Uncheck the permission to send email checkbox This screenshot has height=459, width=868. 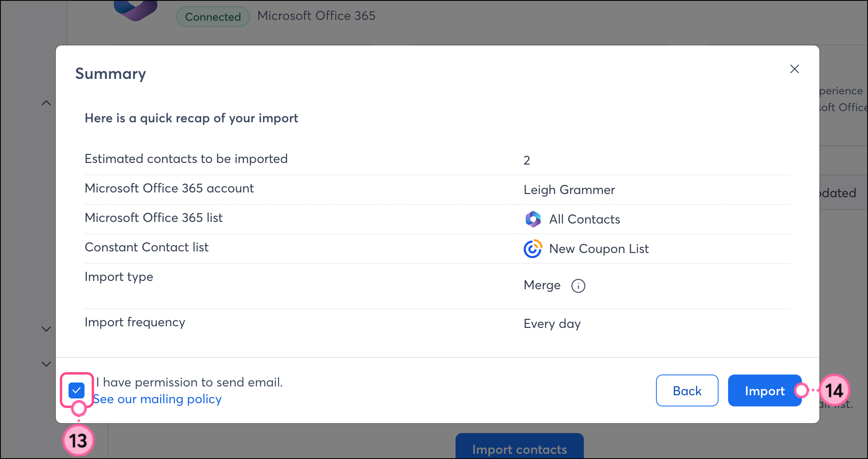point(77,390)
